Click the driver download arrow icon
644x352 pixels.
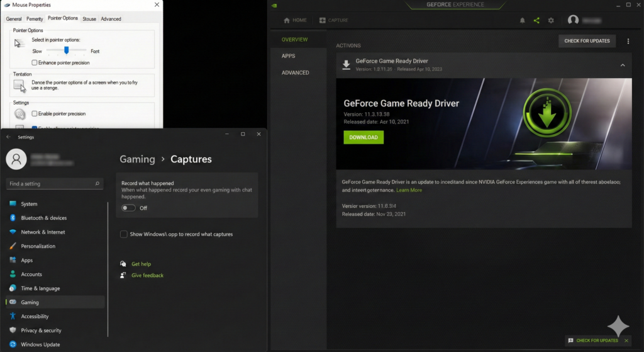346,65
